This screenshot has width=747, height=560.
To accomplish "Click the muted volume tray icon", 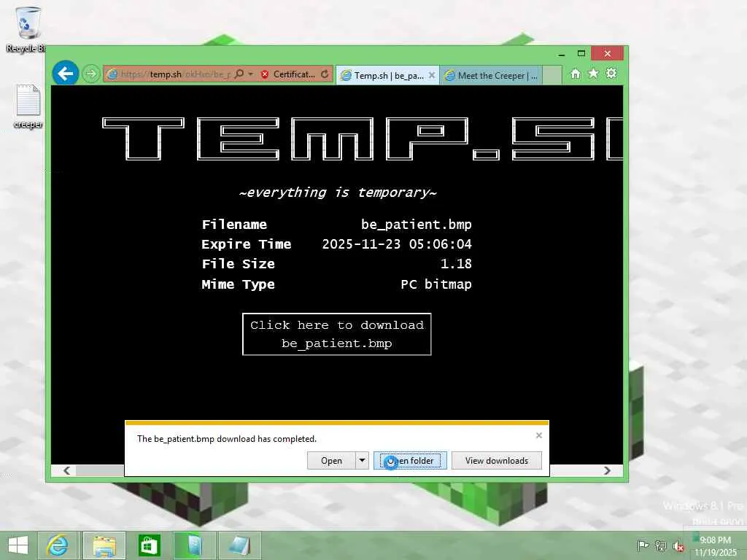I will pyautogui.click(x=678, y=546).
